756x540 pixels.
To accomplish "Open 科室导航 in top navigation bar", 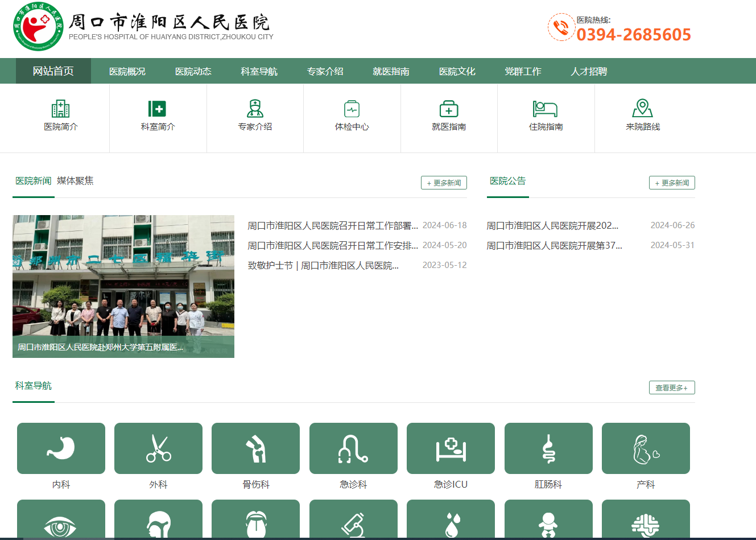I will tap(259, 71).
